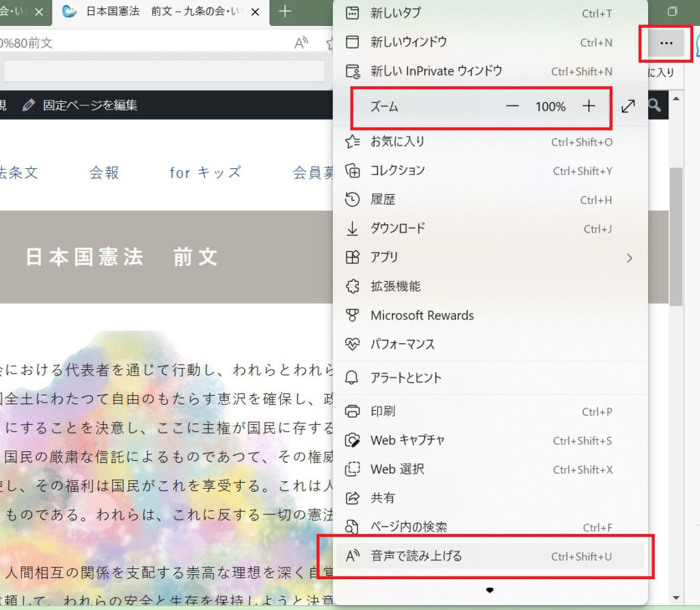Click the Web capture icon
700x610 pixels.
[x=352, y=440]
